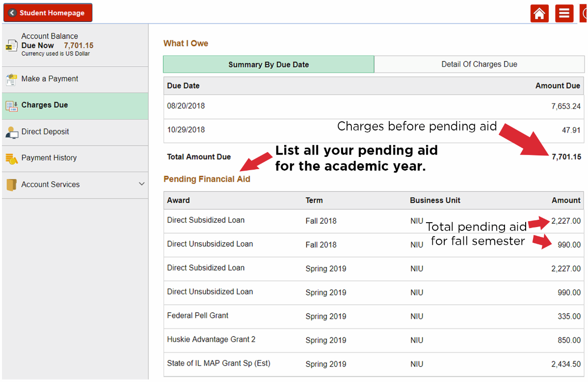The height and width of the screenshot is (382, 588).
Task: Click the Charges Due icon
Action: coord(11,106)
